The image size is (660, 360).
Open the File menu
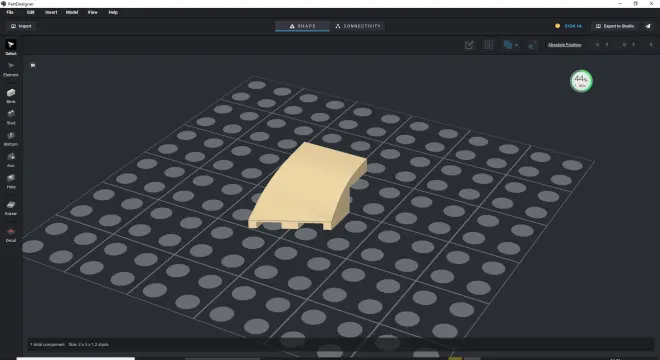coord(10,12)
